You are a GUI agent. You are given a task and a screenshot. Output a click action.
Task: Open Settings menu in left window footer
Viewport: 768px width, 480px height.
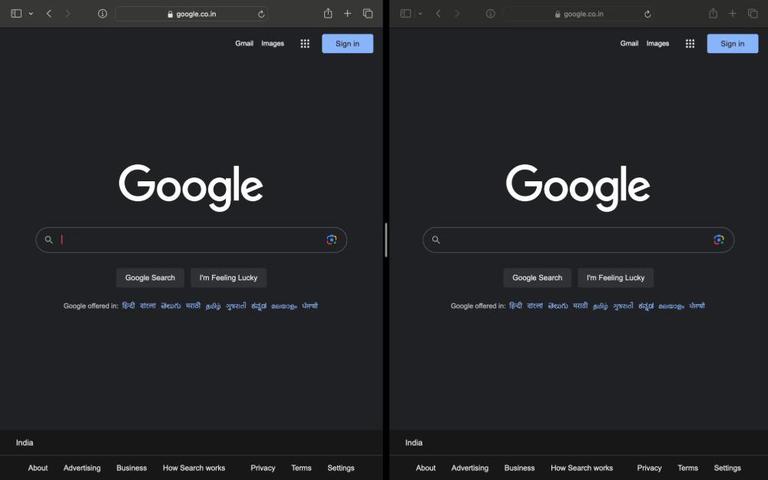[x=341, y=468]
